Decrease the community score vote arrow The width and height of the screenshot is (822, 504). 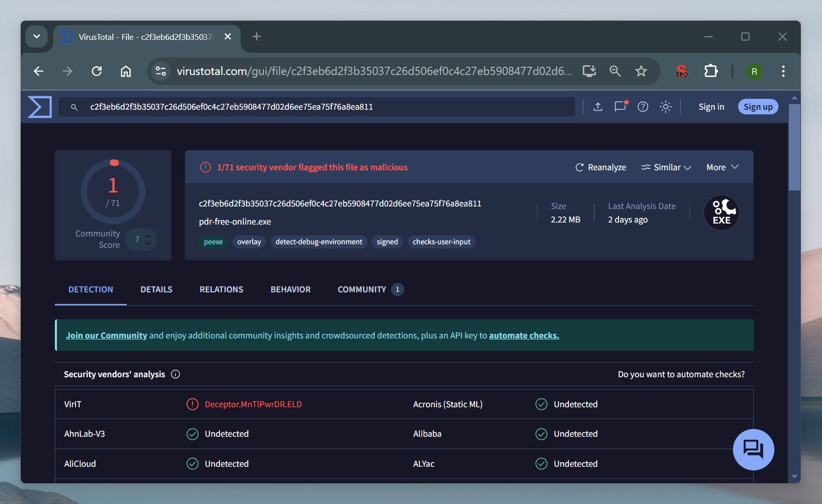tap(149, 243)
